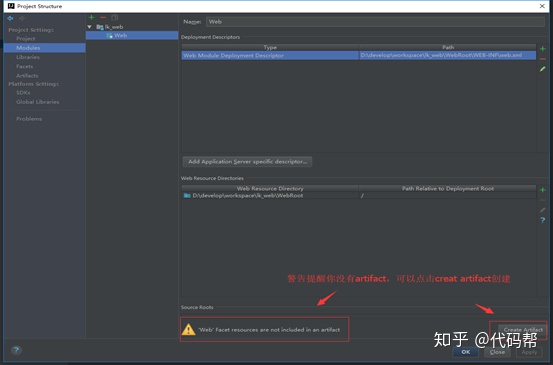Click the deployment root '/' path cell
This screenshot has height=365, width=553.
447,195
